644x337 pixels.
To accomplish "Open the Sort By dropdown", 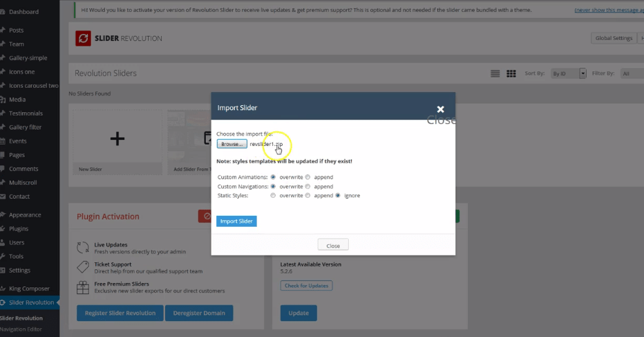I will click(569, 73).
